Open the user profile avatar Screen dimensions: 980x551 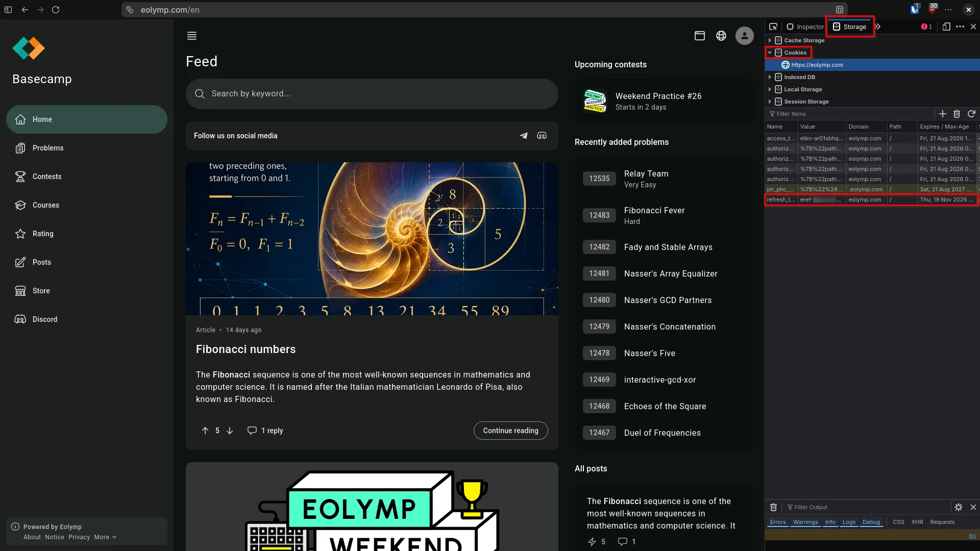(x=745, y=36)
